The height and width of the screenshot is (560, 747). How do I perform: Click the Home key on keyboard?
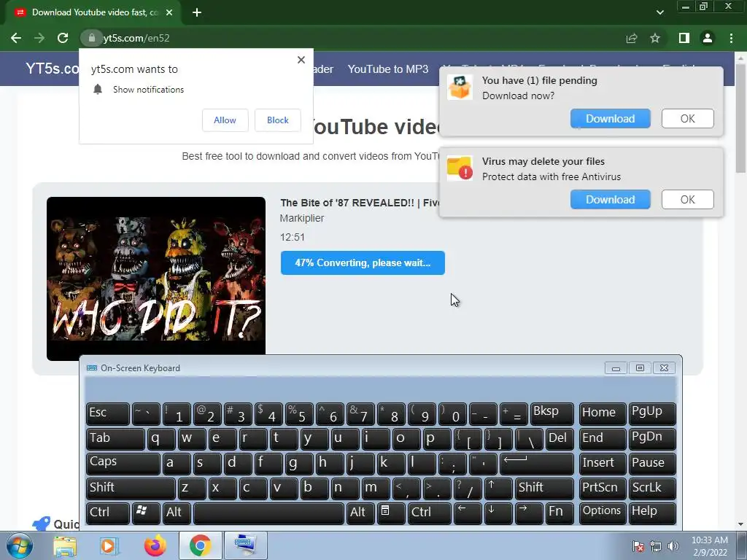[602, 413]
